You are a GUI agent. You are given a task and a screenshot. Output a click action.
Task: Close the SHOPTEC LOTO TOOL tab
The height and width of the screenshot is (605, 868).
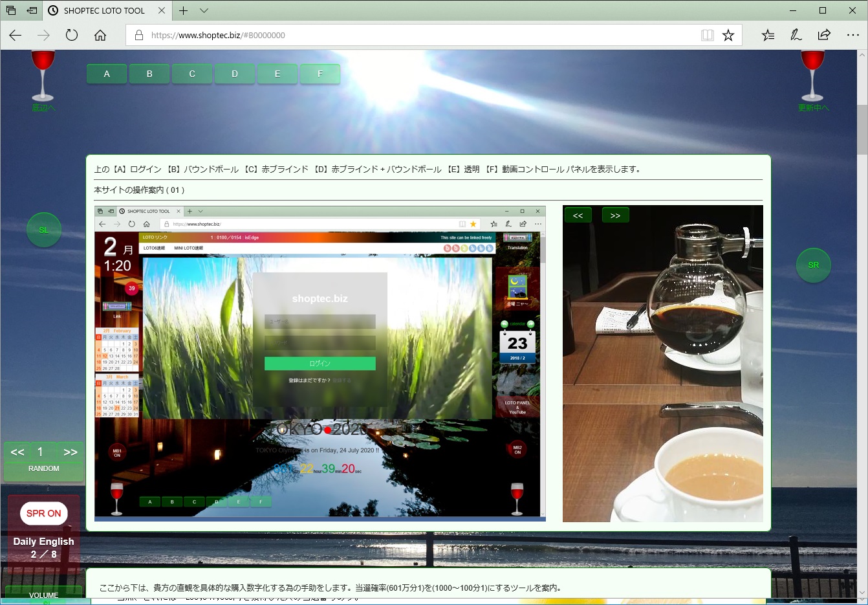pyautogui.click(x=162, y=10)
